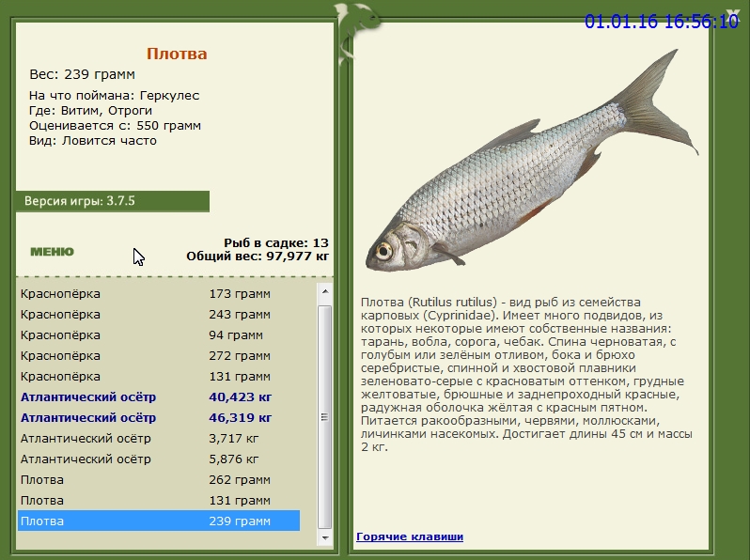Click the Общий вес: 97,977 кг text
This screenshot has width=750, height=560.
[258, 257]
